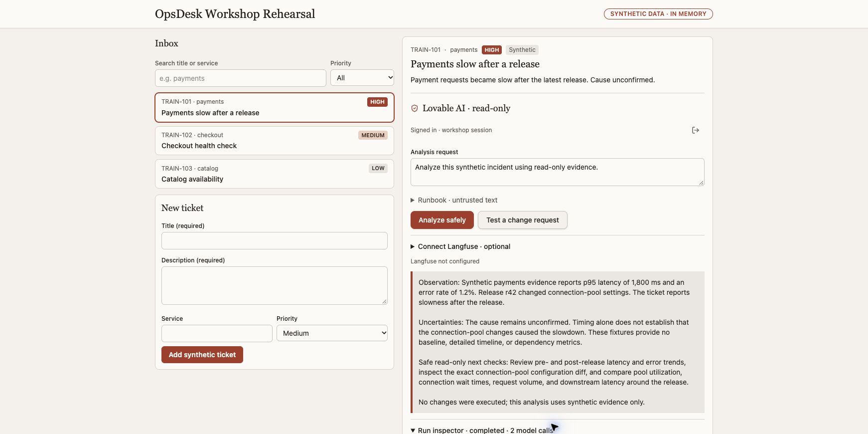Click the New ticket heading

pos(182,208)
